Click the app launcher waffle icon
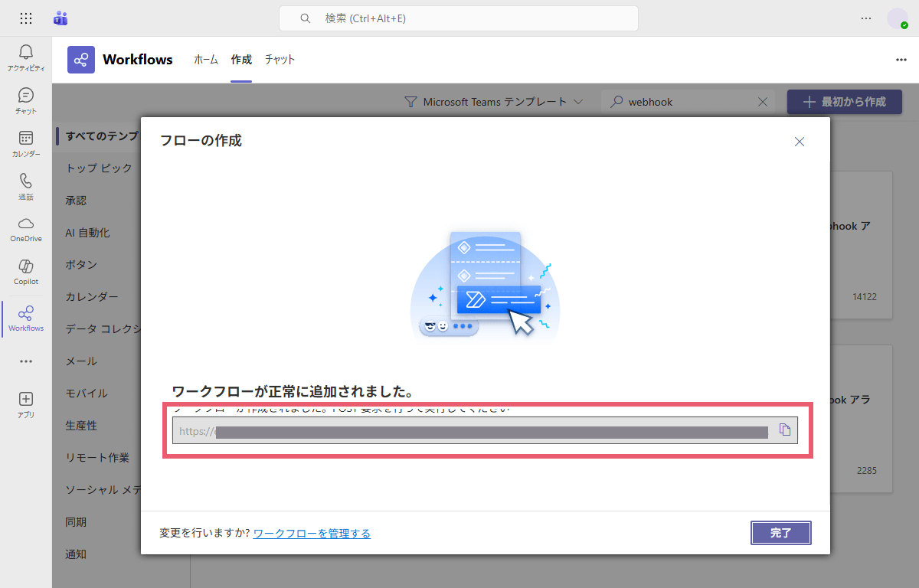This screenshot has height=588, width=919. coord(26,18)
